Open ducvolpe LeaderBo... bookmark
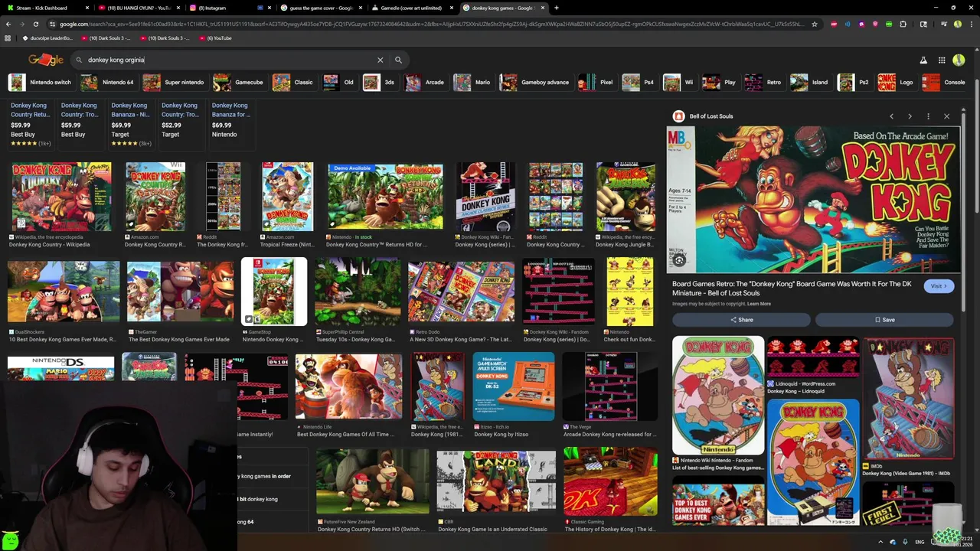Screen dimensions: 980x551 pyautogui.click(x=47, y=37)
